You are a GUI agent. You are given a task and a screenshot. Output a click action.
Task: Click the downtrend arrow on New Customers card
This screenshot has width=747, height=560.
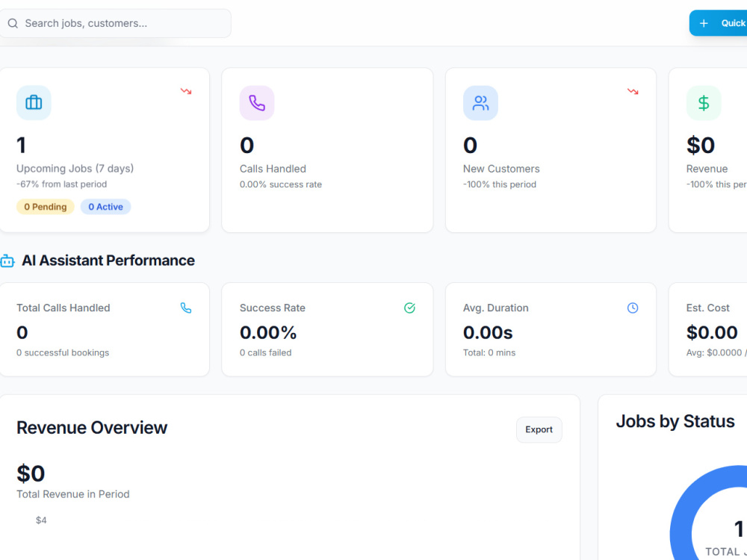coord(633,91)
